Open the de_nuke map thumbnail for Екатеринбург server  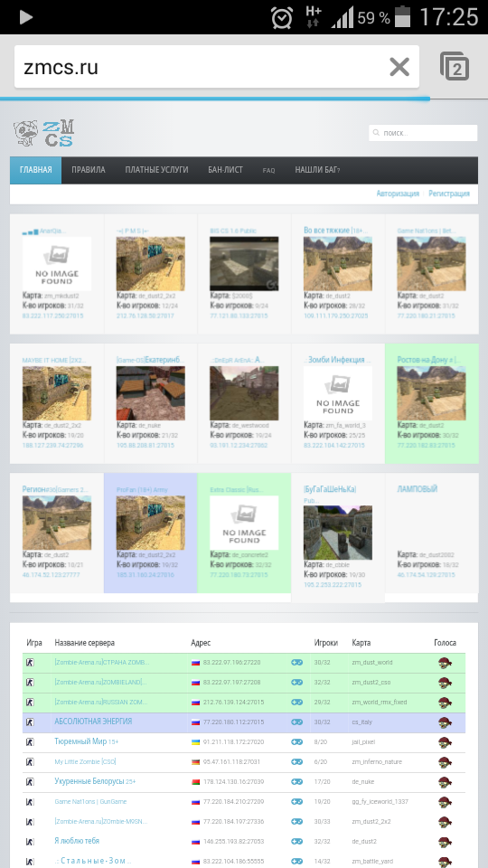click(151, 393)
